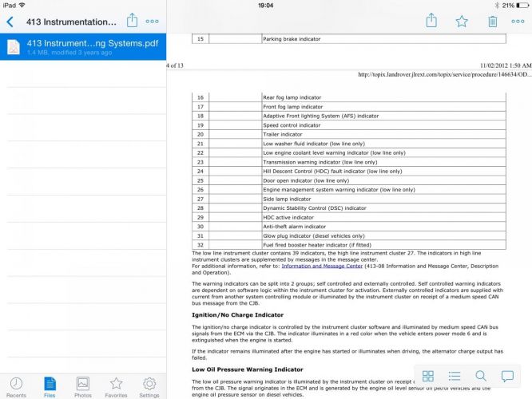Select 413 Instrument…ng Systems.pdf file
The height and width of the screenshot is (399, 532).
click(83, 47)
